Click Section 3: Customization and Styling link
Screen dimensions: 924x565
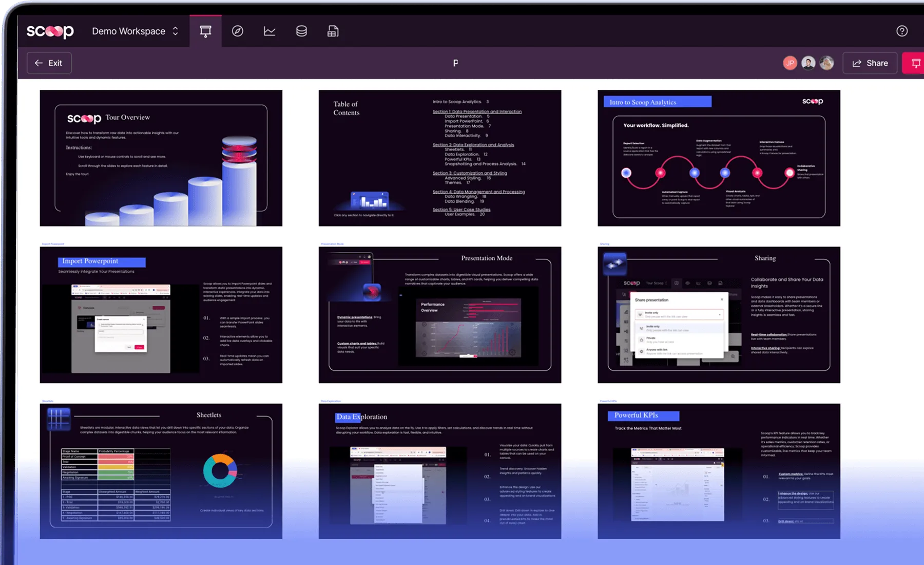(470, 173)
